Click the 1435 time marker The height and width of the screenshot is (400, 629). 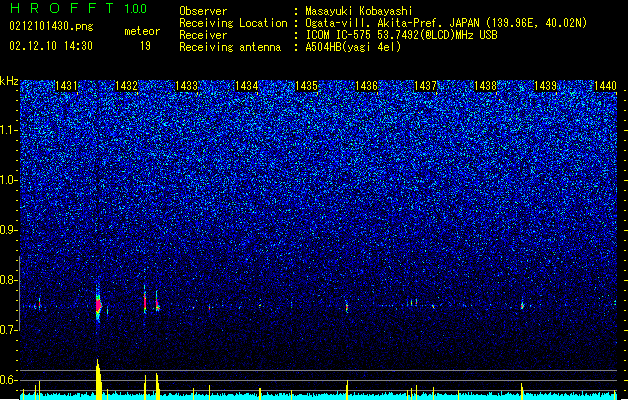coord(306,86)
